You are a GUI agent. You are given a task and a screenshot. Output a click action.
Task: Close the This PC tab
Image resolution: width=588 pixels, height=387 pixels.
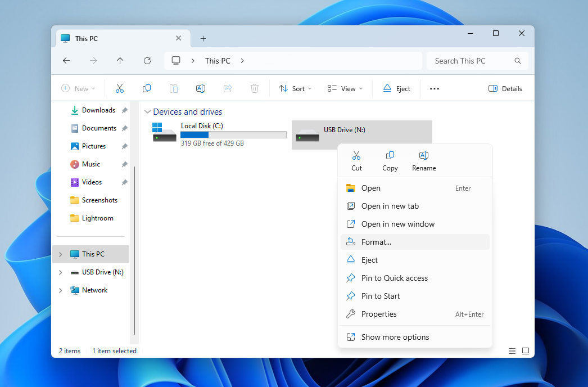click(179, 38)
